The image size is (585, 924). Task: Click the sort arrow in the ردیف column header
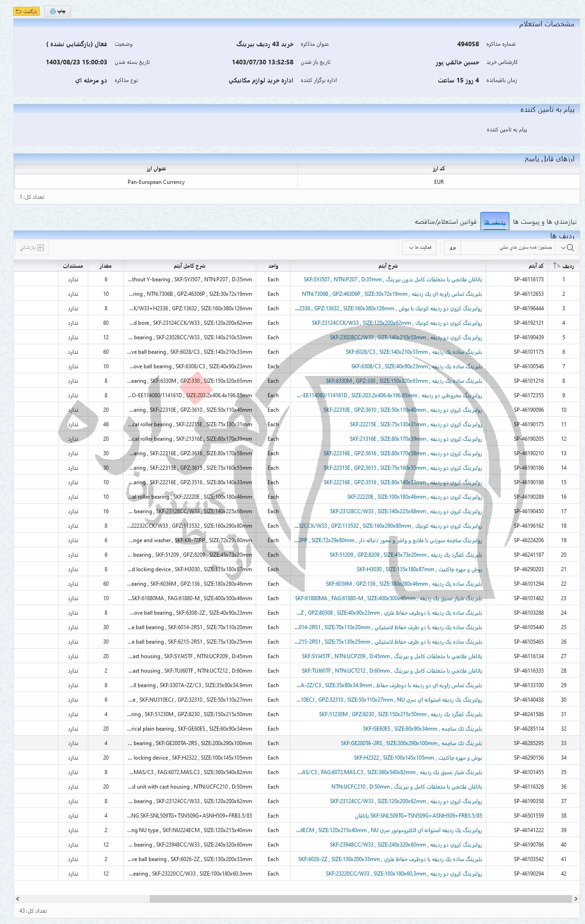click(x=556, y=266)
